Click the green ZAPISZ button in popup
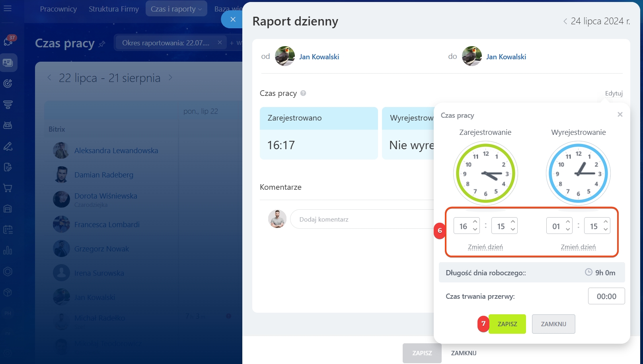Screen dimensions: 643x364 pyautogui.click(x=507, y=324)
